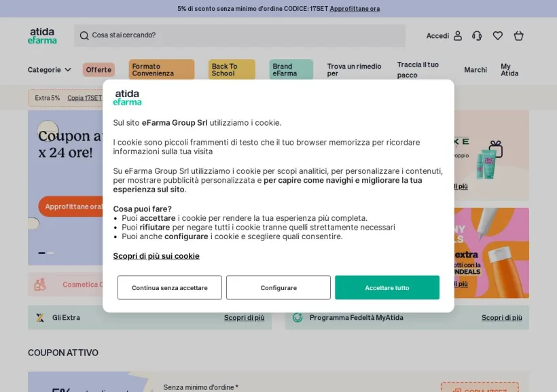The image size is (557, 392).
Task: Click the Atida eFarma header logo
Action: click(x=42, y=35)
